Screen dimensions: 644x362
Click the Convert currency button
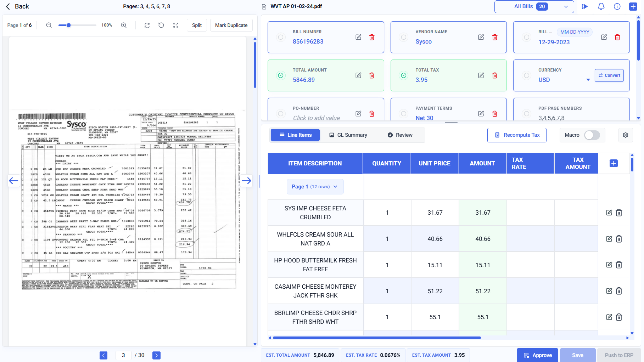tap(609, 75)
